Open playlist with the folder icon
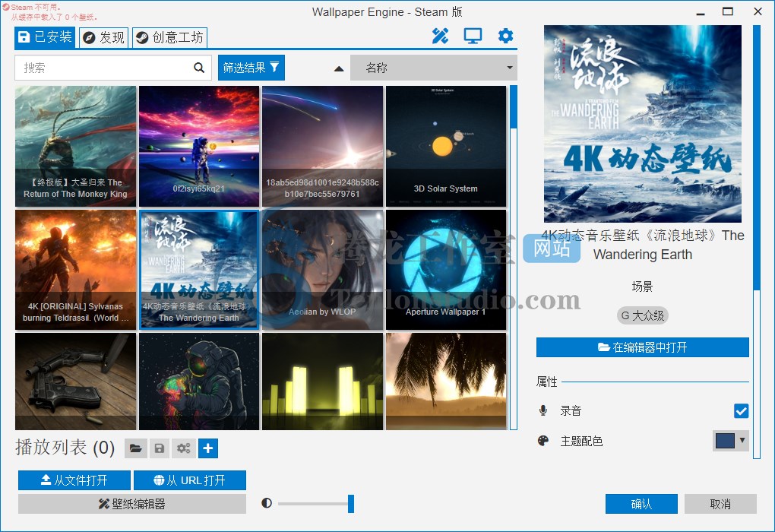This screenshot has height=532, width=775. [x=135, y=448]
